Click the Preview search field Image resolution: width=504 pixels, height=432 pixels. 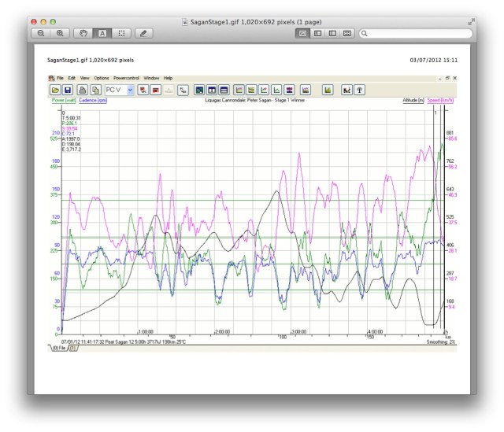pyautogui.click(x=415, y=34)
